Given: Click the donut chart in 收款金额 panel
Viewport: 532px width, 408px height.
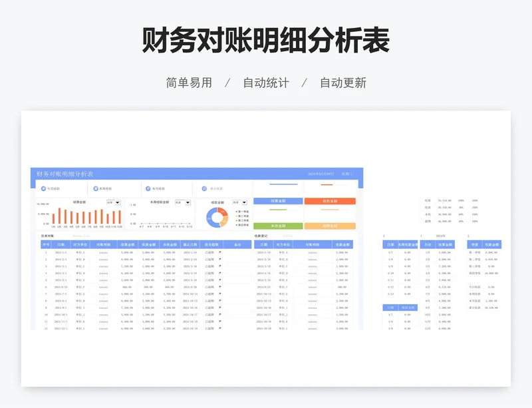Looking at the screenshot, I should pyautogui.click(x=217, y=218).
